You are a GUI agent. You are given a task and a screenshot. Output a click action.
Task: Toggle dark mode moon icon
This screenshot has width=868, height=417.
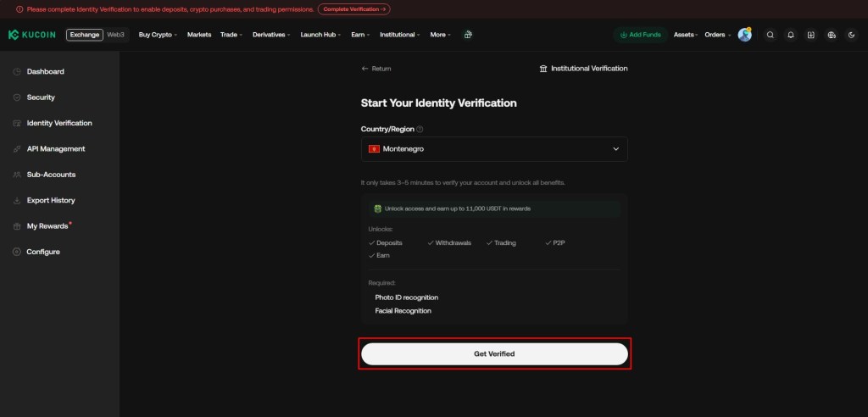[x=851, y=35]
